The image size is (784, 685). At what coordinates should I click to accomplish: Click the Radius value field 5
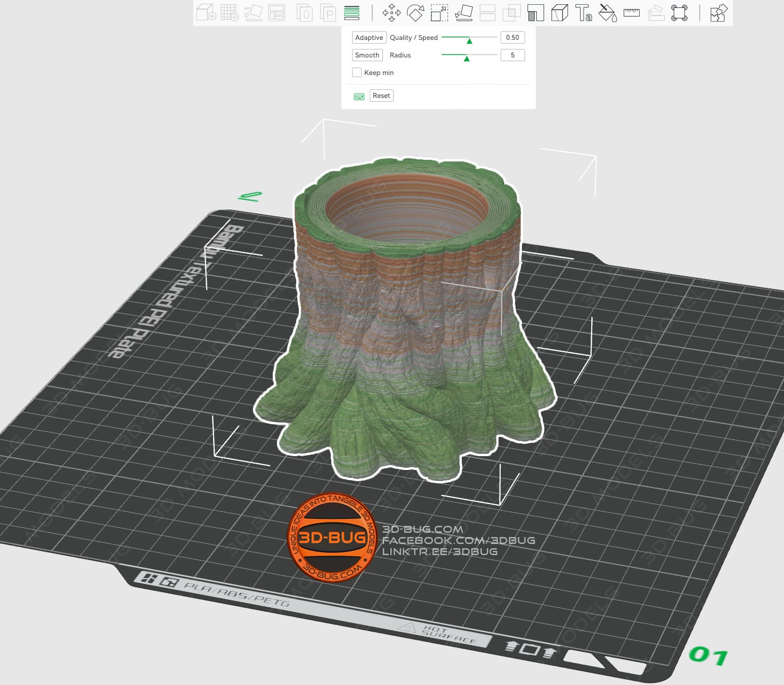(x=512, y=55)
